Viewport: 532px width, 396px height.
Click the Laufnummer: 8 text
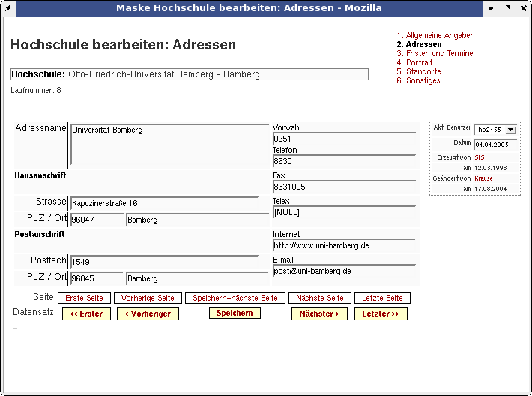click(36, 90)
